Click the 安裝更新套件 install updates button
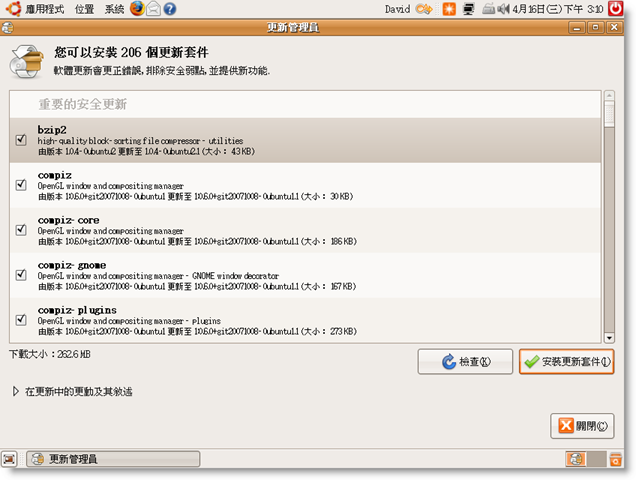This screenshot has height=480, width=636. pyautogui.click(x=566, y=362)
